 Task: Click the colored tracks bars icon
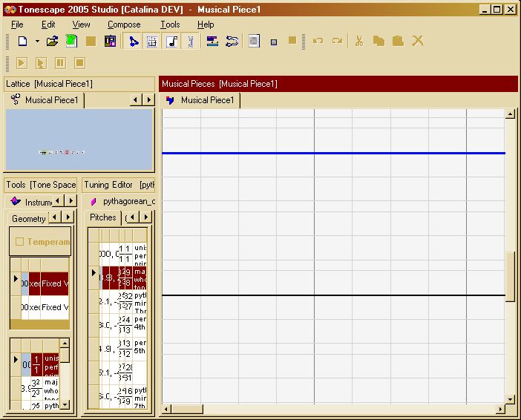[x=212, y=42]
